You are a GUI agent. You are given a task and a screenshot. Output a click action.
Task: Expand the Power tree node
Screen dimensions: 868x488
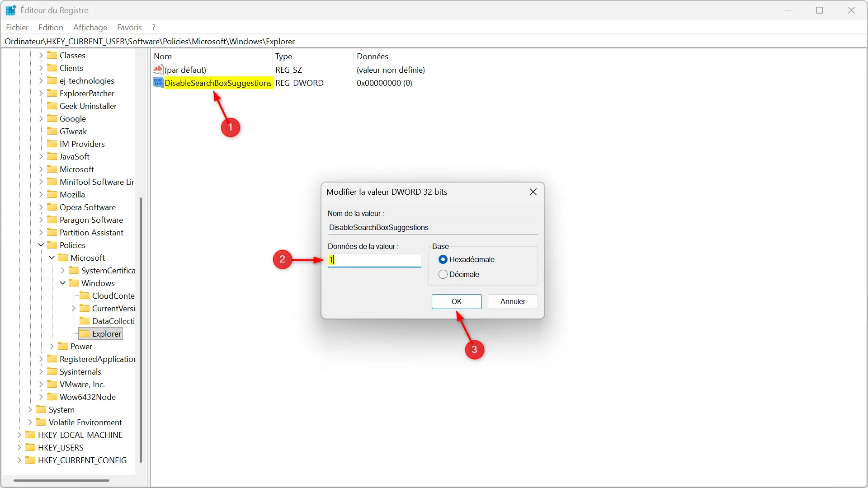[52, 346]
